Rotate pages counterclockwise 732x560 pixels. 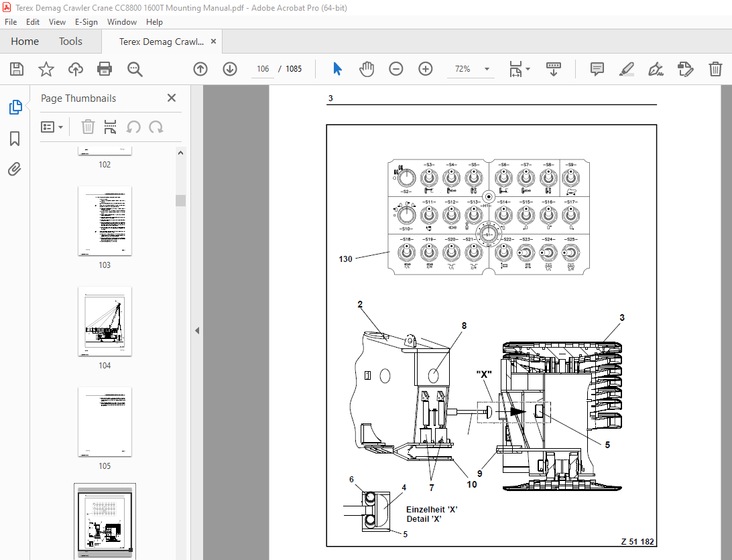pos(133,127)
